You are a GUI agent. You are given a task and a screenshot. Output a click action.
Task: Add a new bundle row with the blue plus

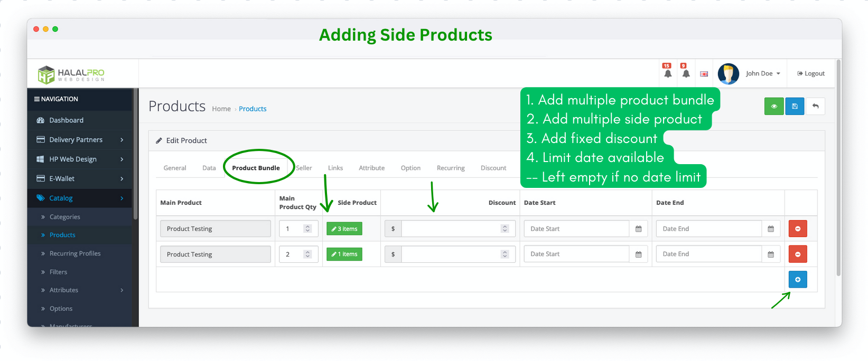(x=798, y=279)
